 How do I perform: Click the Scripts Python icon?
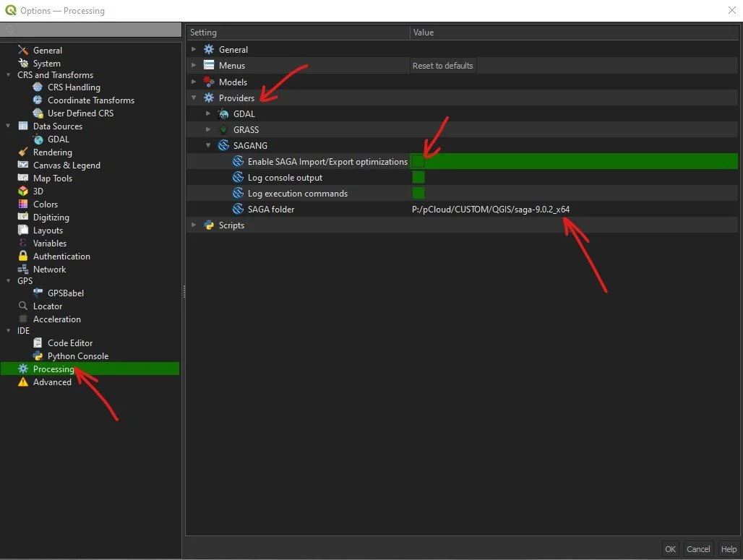coord(209,225)
